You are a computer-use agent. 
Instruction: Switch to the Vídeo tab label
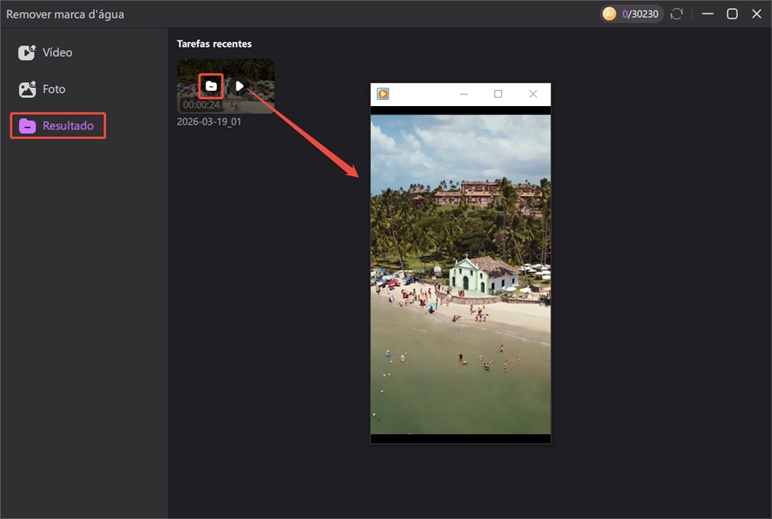pyautogui.click(x=57, y=53)
